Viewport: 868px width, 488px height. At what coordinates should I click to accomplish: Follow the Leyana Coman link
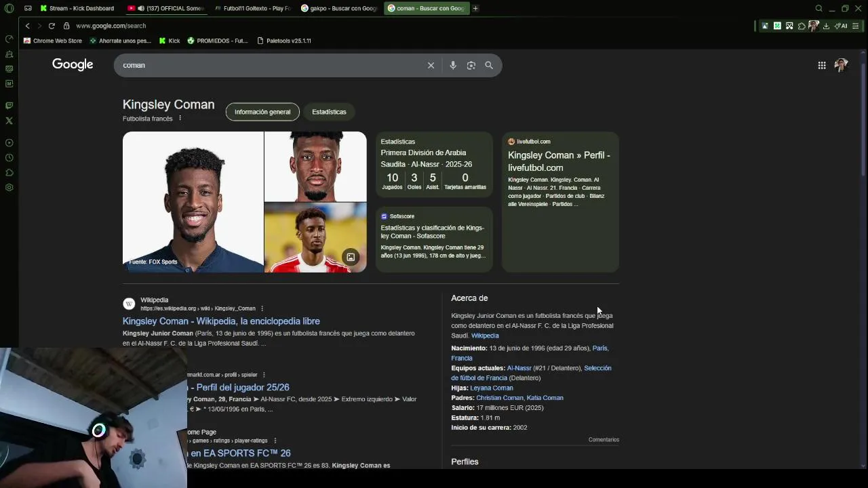pos(492,388)
